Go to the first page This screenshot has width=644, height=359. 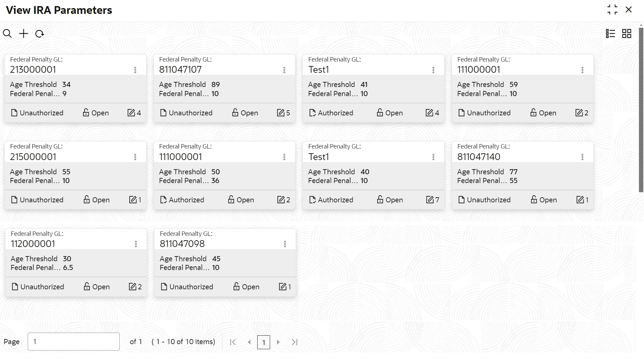coord(233,342)
